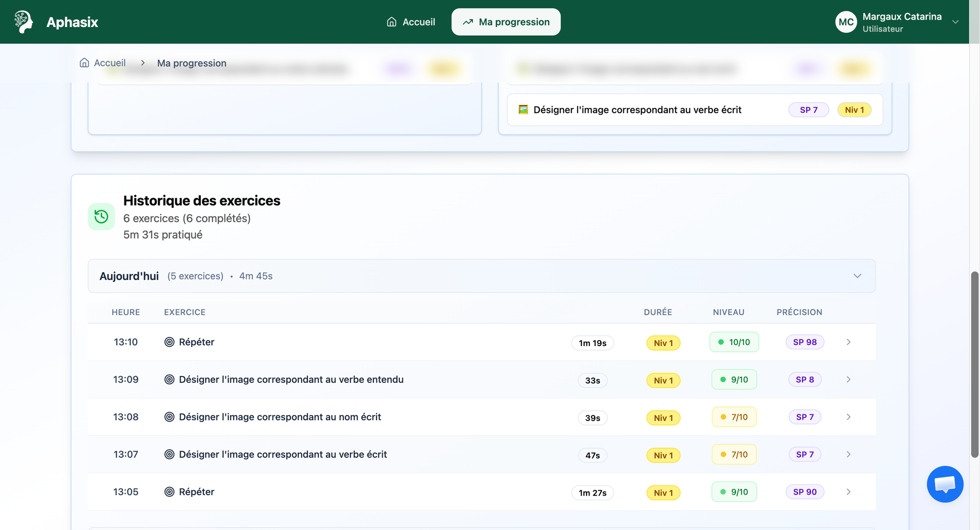Click the home icon in breadcrumb
The width and height of the screenshot is (980, 530).
[84, 63]
